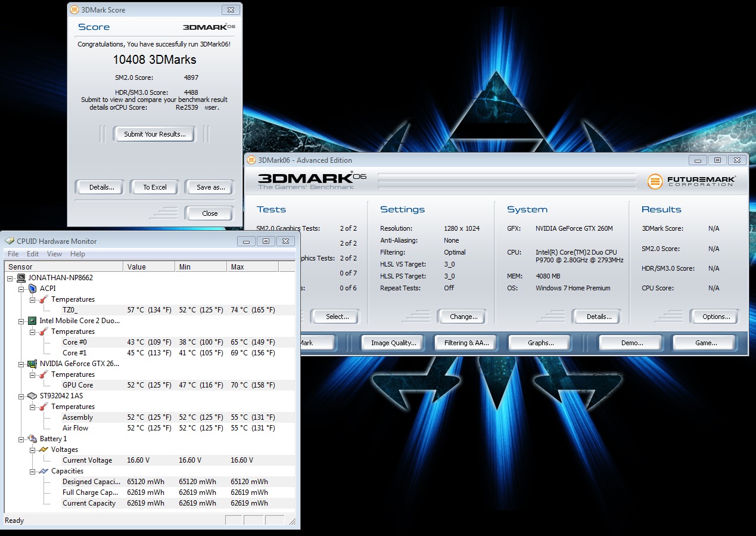Open the Edit menu in Hardware Monitor
The image size is (756, 536).
click(x=33, y=254)
